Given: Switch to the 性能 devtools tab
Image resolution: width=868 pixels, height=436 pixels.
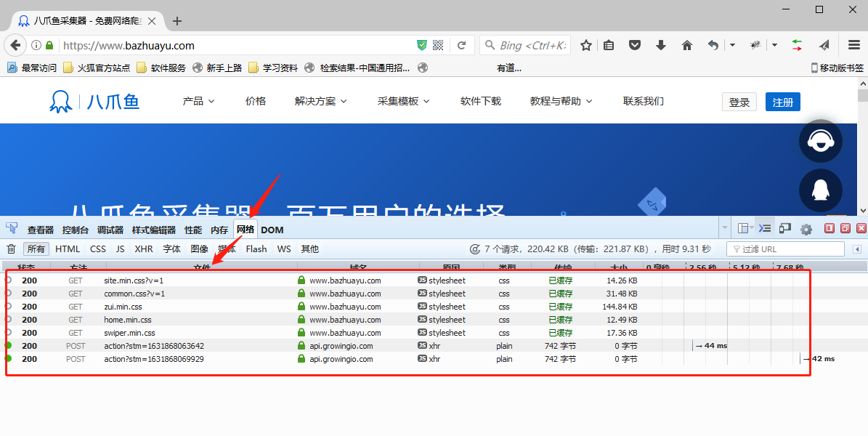Looking at the screenshot, I should click(x=193, y=230).
